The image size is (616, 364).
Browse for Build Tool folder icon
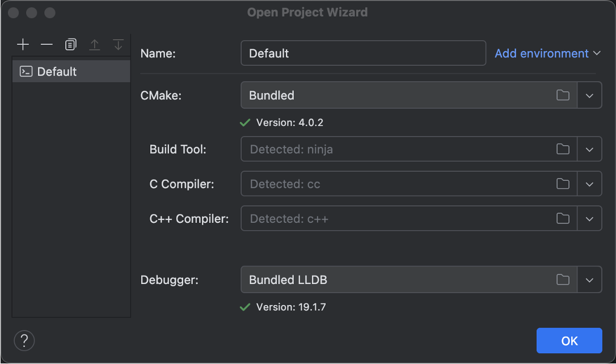click(563, 150)
